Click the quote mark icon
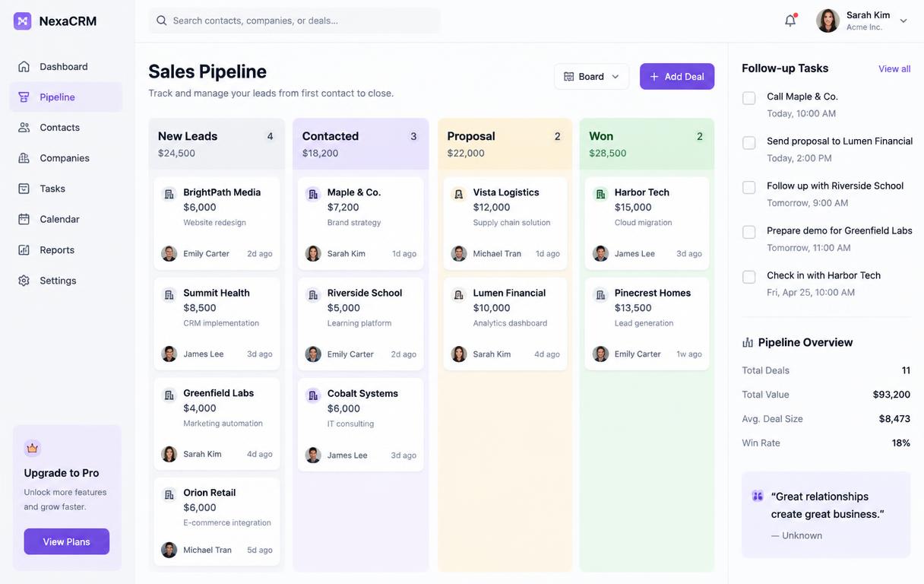This screenshot has height=584, width=924. click(758, 496)
